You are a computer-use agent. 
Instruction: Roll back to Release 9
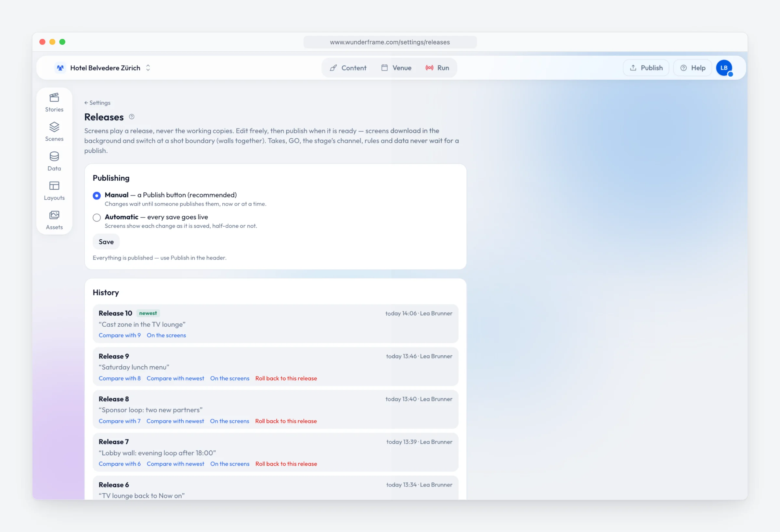click(x=286, y=378)
